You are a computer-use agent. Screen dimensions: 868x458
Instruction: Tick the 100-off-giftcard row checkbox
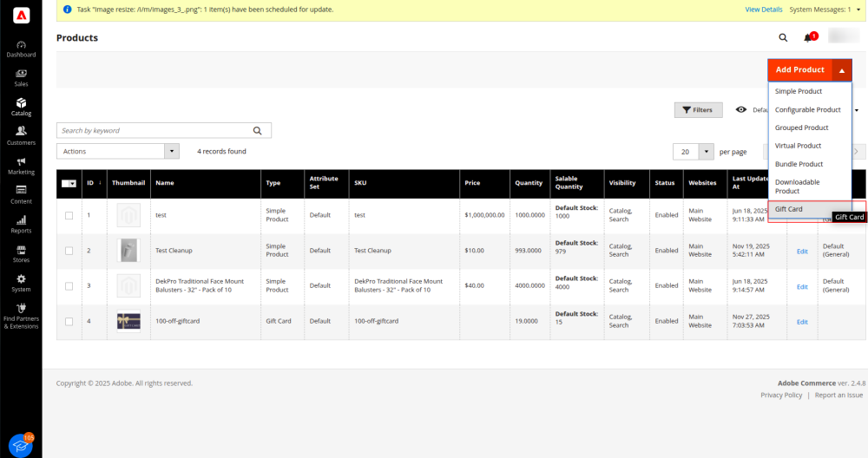pyautogui.click(x=69, y=321)
